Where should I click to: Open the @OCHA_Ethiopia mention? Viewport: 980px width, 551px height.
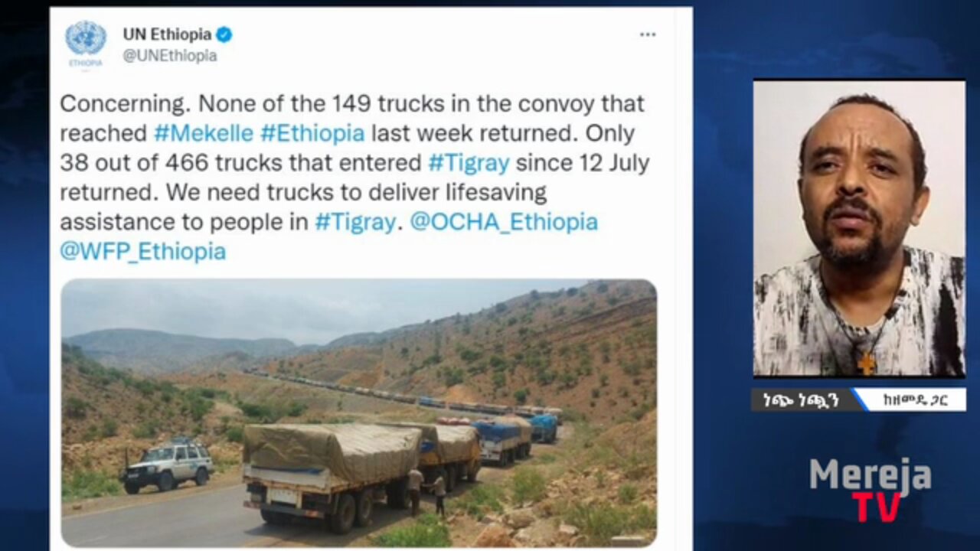[x=504, y=222]
